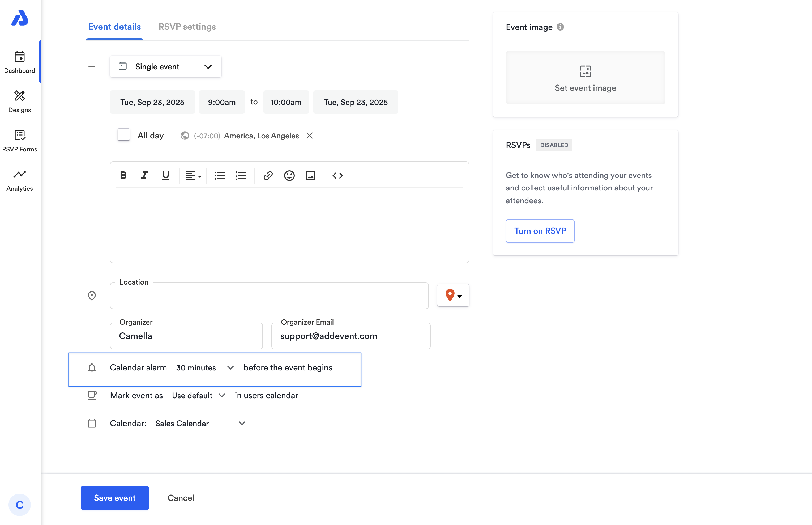Expand the Single event type dropdown
Viewport: 812px width, 525px height.
[x=165, y=66]
